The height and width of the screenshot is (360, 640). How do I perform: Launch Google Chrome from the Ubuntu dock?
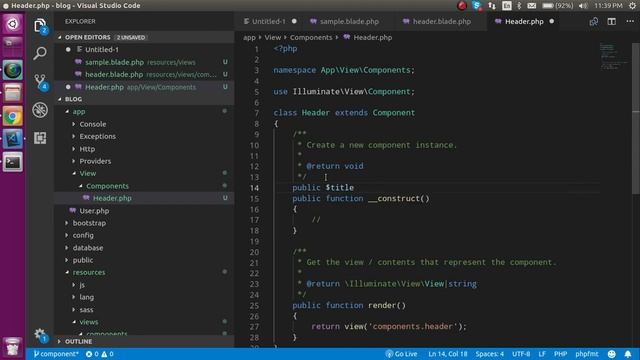(x=13, y=116)
